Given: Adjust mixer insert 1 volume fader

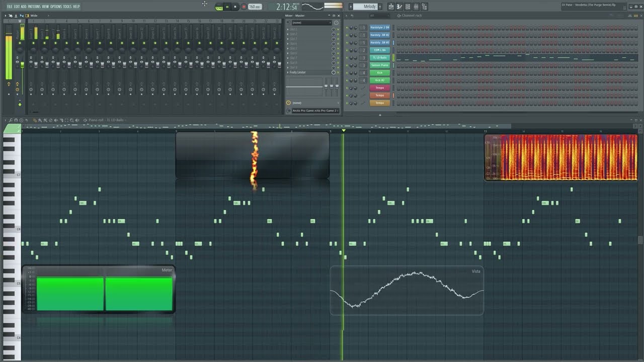Looking at the screenshot, I should coord(36,64).
